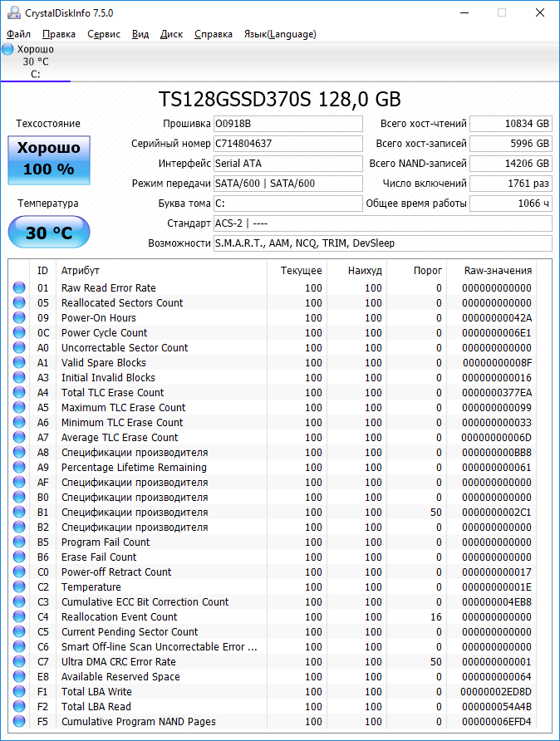This screenshot has width=560, height=741.
Task: Open the Язык(Language) menu
Action: coord(280,34)
